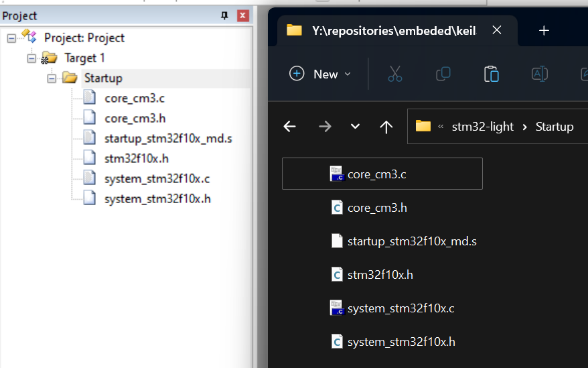The width and height of the screenshot is (588, 368).
Task: Select core_cm3.c in the project tree
Action: point(135,99)
